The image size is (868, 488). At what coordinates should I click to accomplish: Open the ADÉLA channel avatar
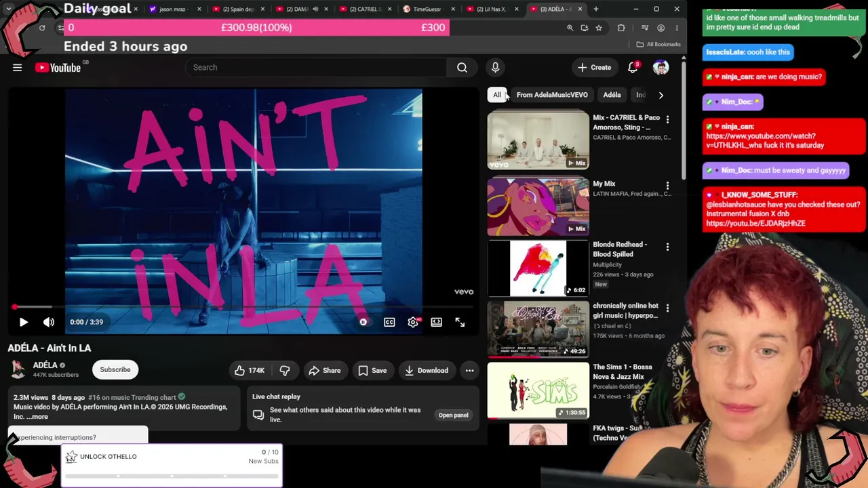coord(18,369)
